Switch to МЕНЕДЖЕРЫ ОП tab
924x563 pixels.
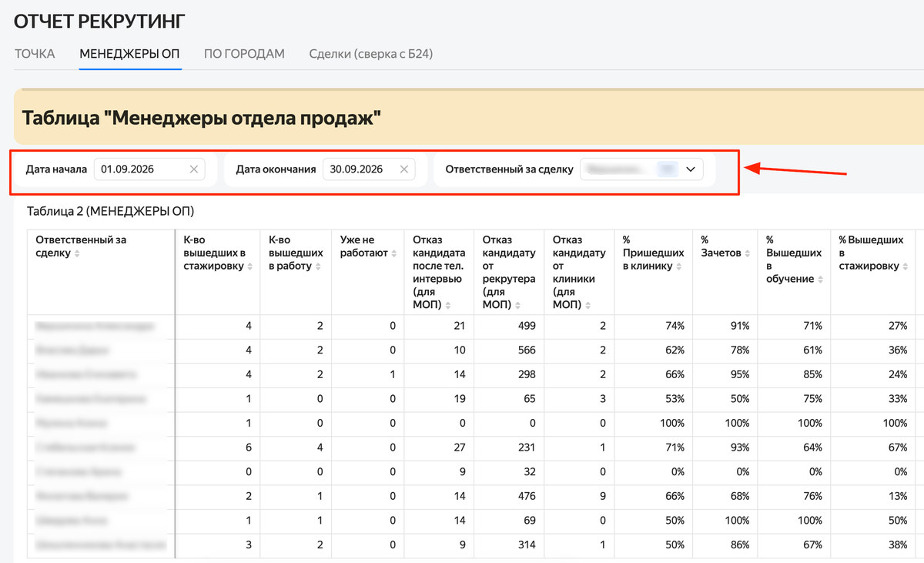130,54
